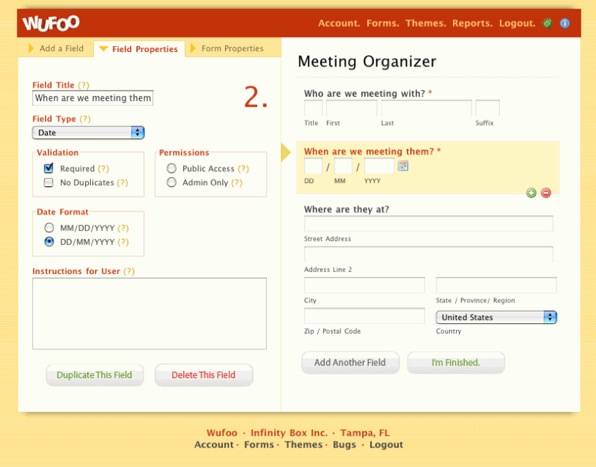This screenshot has width=596, height=467.
Task: Click the Last name input
Action: pyautogui.click(x=426, y=108)
